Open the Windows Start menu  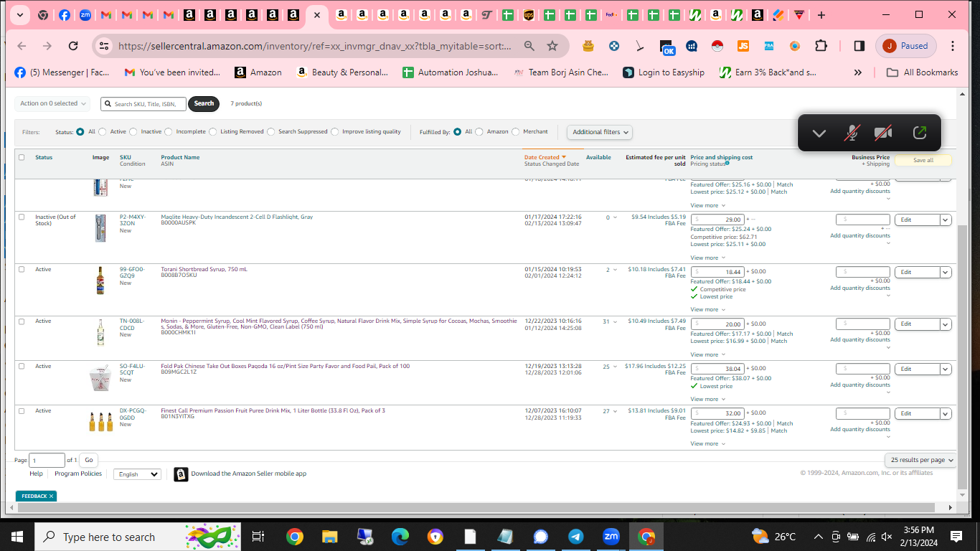tap(17, 537)
